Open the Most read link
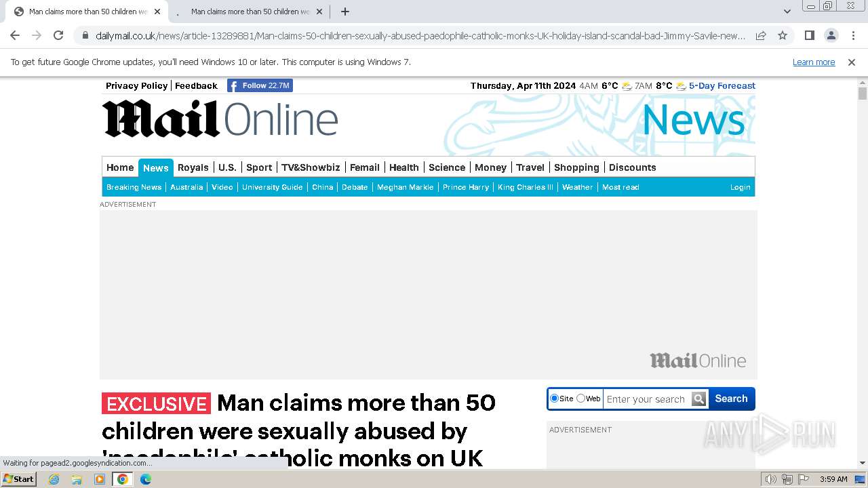This screenshot has height=488, width=868. 620,187
